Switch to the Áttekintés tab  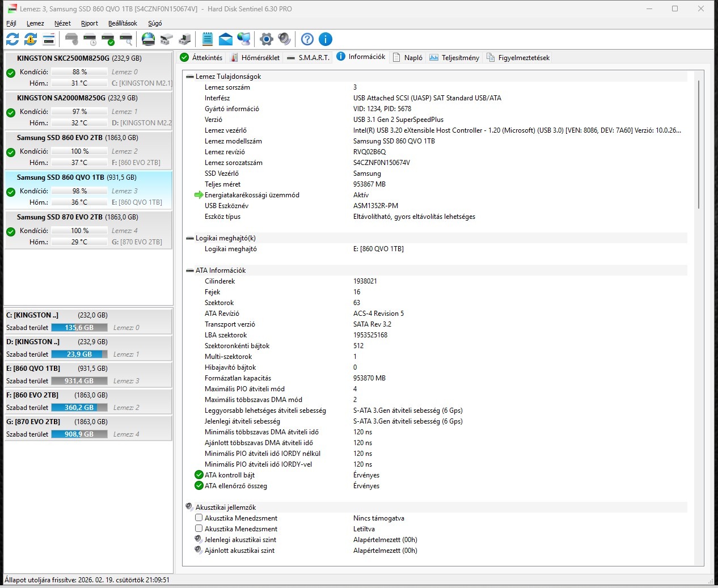(x=201, y=58)
